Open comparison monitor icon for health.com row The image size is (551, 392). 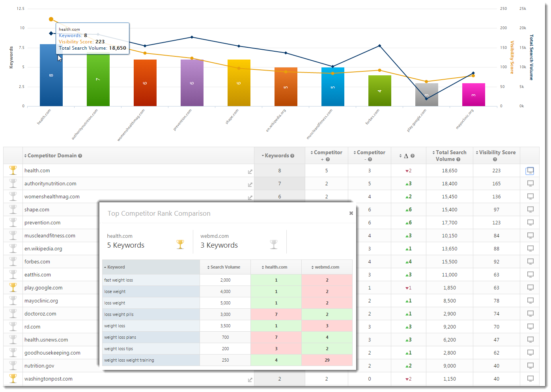click(530, 171)
